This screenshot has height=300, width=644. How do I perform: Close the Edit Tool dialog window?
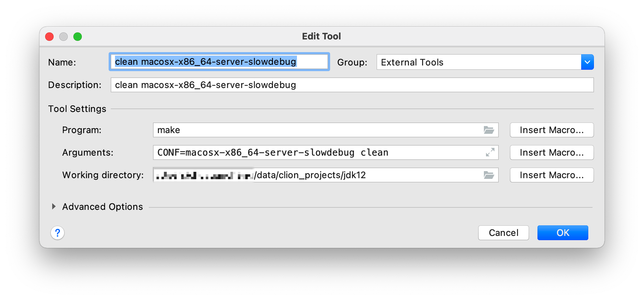49,37
